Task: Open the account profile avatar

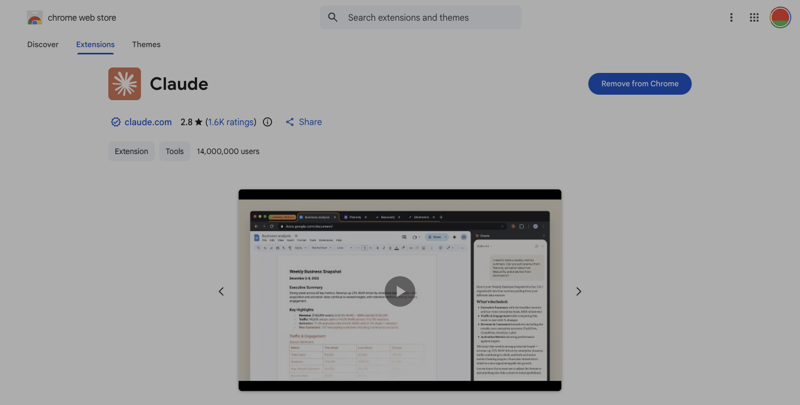Action: [x=780, y=17]
